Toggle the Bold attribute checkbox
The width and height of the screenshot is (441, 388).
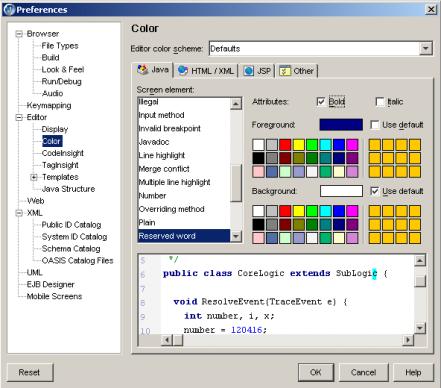point(321,101)
